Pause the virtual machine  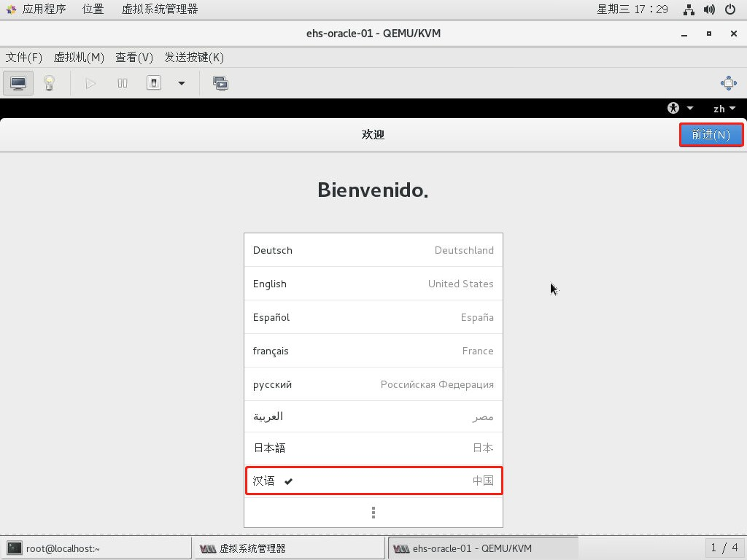(x=123, y=83)
